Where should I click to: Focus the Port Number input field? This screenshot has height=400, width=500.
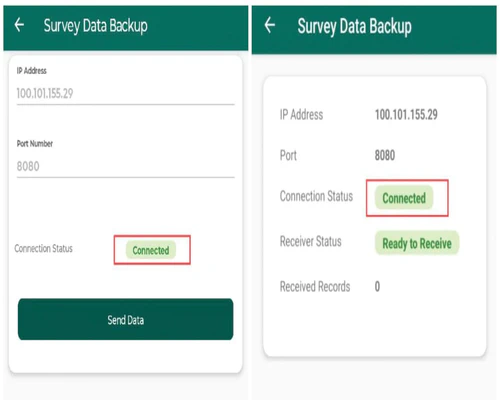coord(126,166)
